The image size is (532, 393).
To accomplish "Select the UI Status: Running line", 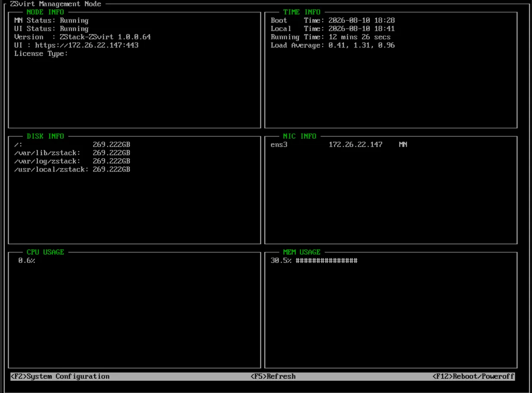I will coord(51,29).
